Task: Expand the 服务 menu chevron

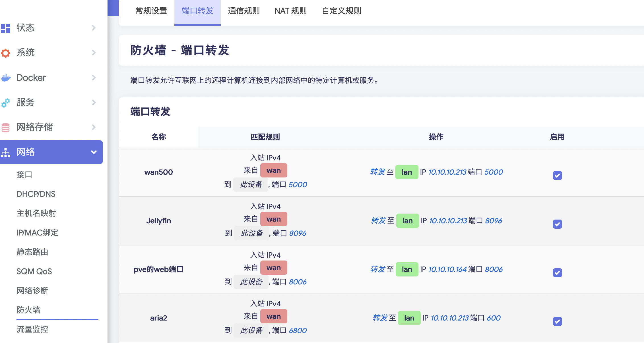Action: click(94, 102)
